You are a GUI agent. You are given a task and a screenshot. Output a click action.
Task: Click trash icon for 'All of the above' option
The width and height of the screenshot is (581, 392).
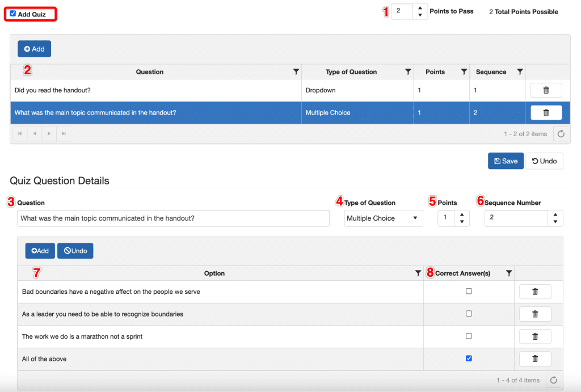[534, 359]
